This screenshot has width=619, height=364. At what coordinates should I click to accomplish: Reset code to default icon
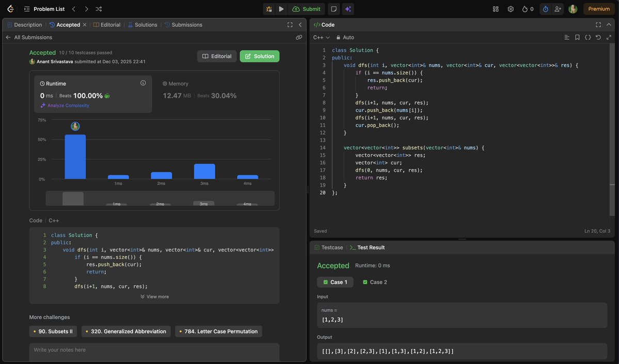(x=598, y=37)
